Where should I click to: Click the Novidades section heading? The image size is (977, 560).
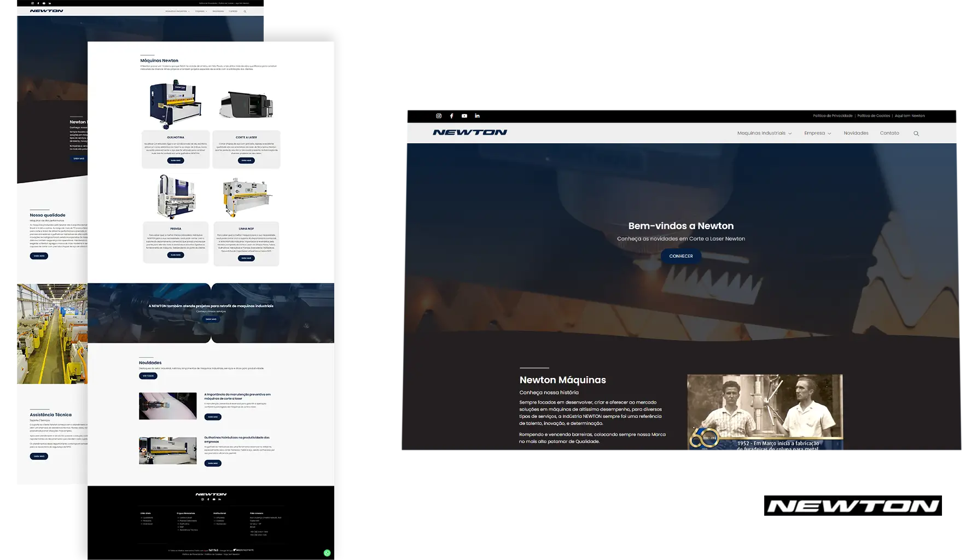coord(150,363)
